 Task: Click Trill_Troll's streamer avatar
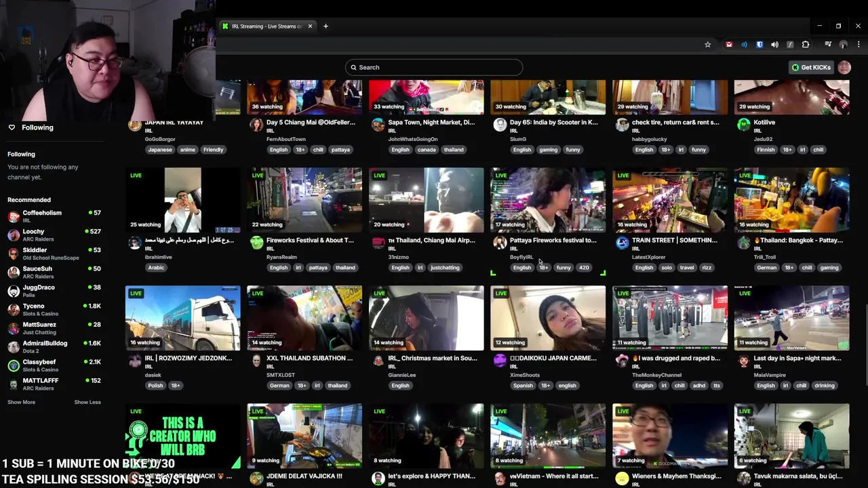tap(744, 243)
